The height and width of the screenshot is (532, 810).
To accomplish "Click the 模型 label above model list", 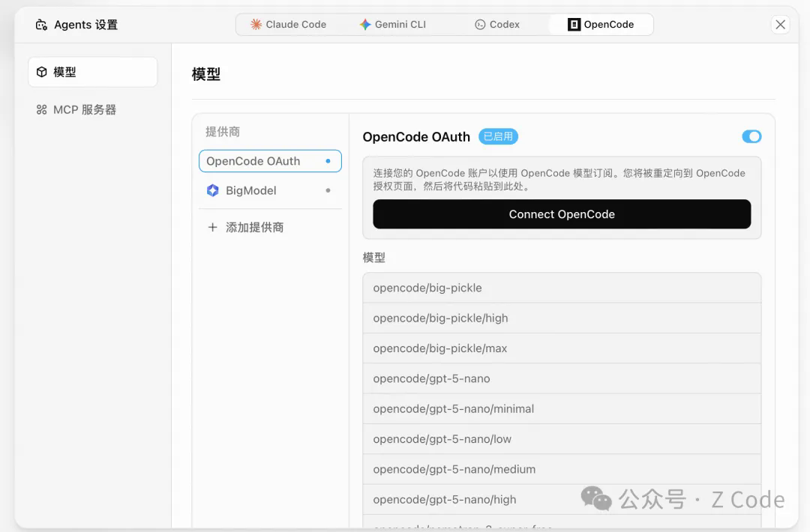I will point(374,258).
